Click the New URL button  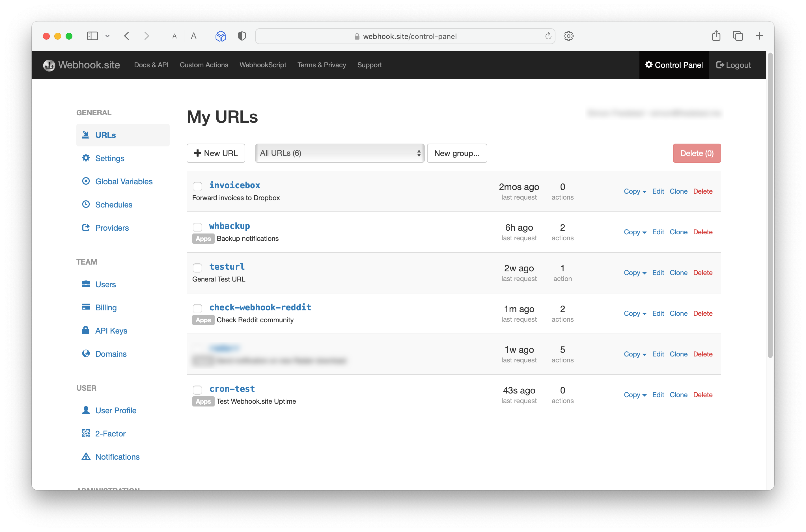215,153
